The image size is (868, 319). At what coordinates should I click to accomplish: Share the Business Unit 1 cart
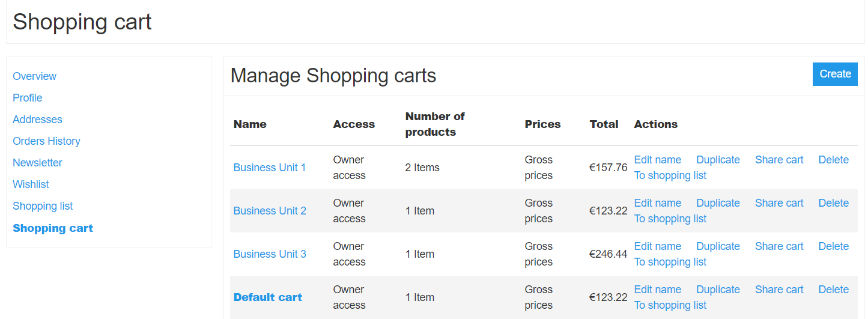pos(779,160)
